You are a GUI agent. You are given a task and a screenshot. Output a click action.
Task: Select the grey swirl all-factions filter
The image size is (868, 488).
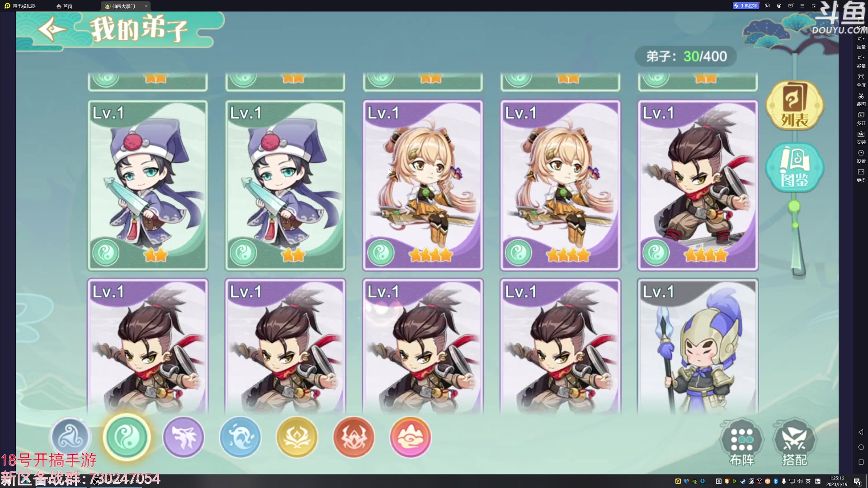[70, 437]
